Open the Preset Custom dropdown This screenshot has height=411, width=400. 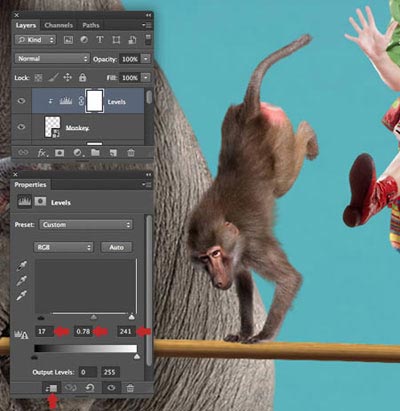[x=86, y=225]
